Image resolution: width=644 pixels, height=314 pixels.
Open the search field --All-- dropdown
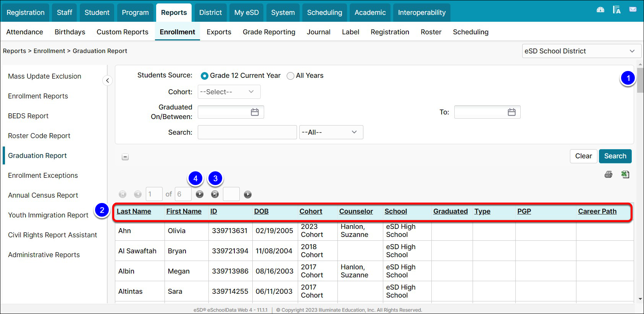pyautogui.click(x=331, y=132)
